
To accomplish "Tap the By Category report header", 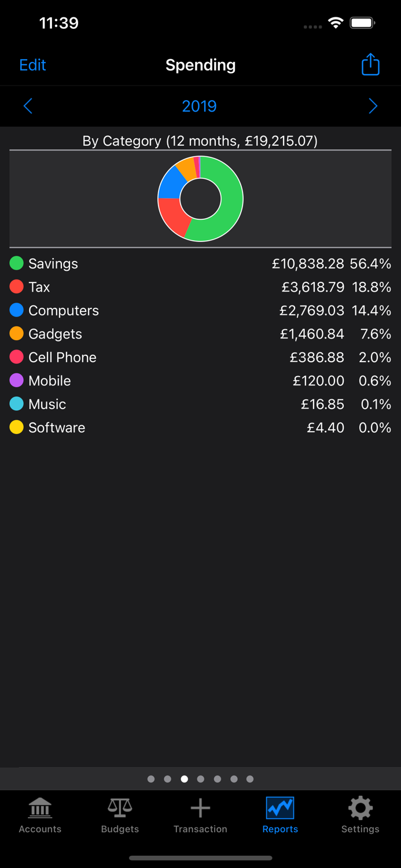I will pos(200,141).
